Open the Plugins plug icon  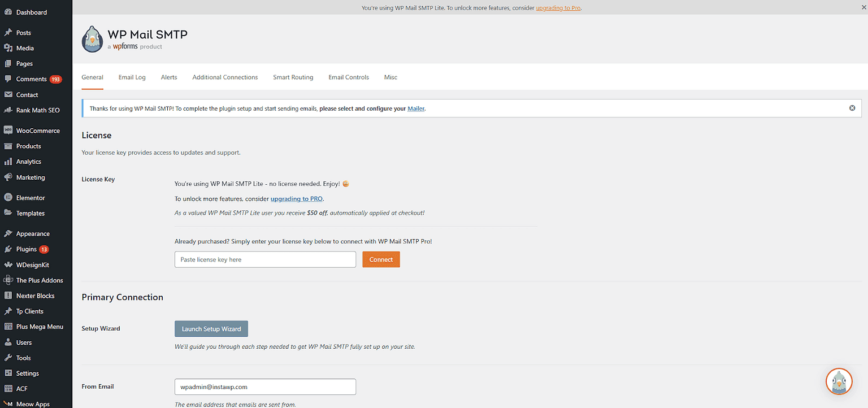tap(9, 249)
